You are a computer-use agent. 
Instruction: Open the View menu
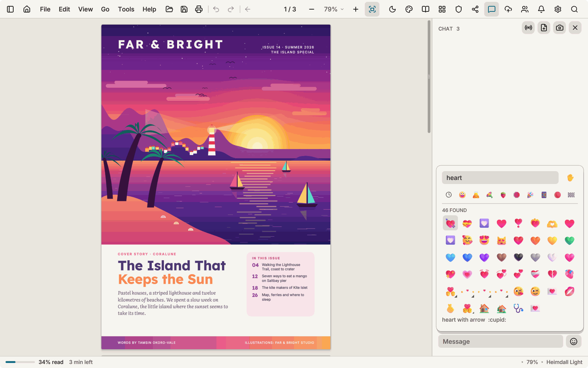click(x=85, y=9)
